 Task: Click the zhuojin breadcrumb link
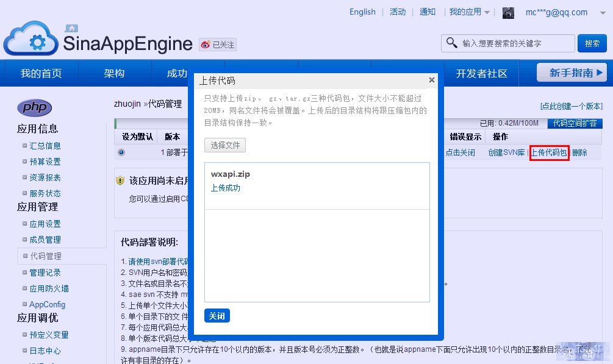[x=127, y=104]
